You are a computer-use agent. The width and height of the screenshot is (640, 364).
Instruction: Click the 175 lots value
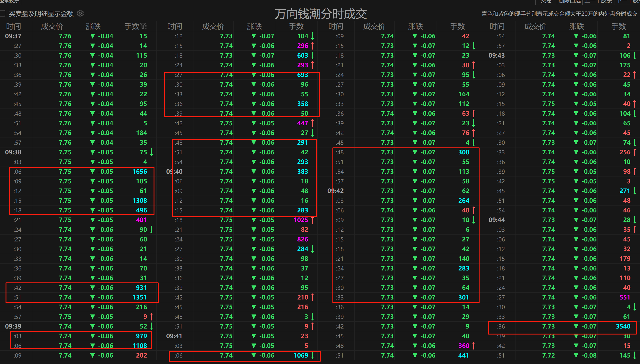pyautogui.click(x=625, y=65)
